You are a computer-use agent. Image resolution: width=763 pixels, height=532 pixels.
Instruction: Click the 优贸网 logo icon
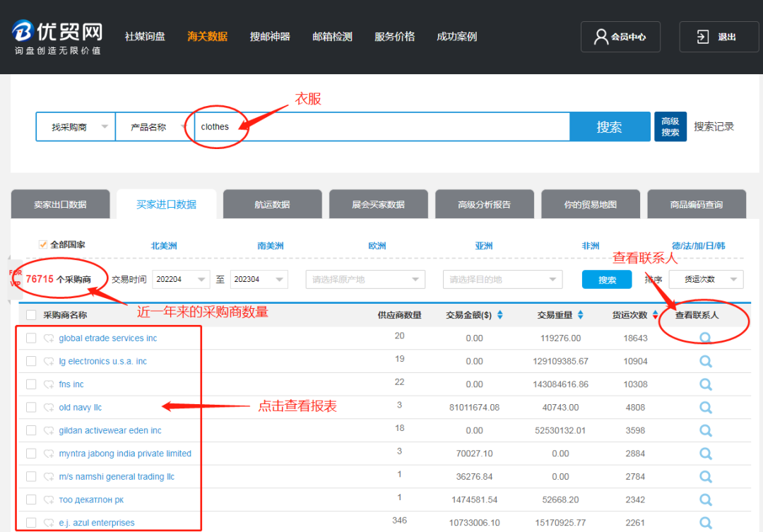(23, 30)
